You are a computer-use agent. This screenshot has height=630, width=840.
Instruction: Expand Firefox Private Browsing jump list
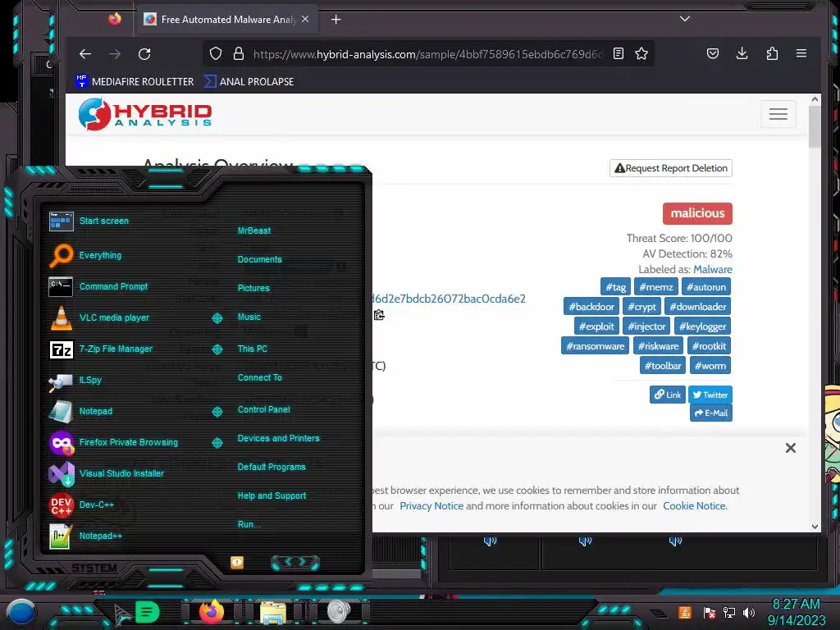[x=217, y=442]
